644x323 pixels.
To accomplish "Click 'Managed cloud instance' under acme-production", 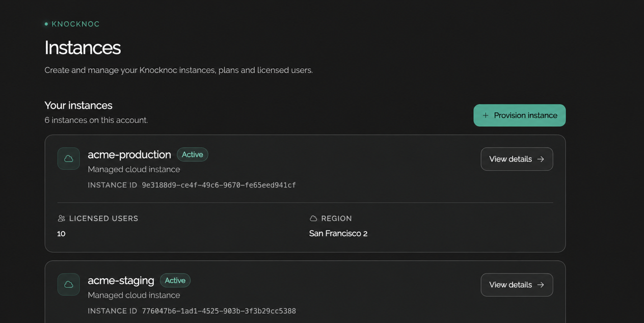I will click(133, 169).
